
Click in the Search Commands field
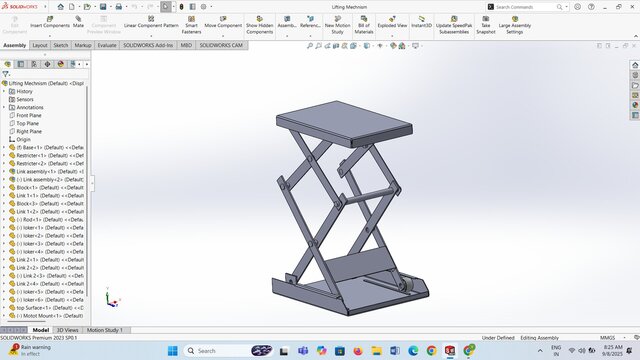[x=524, y=7]
